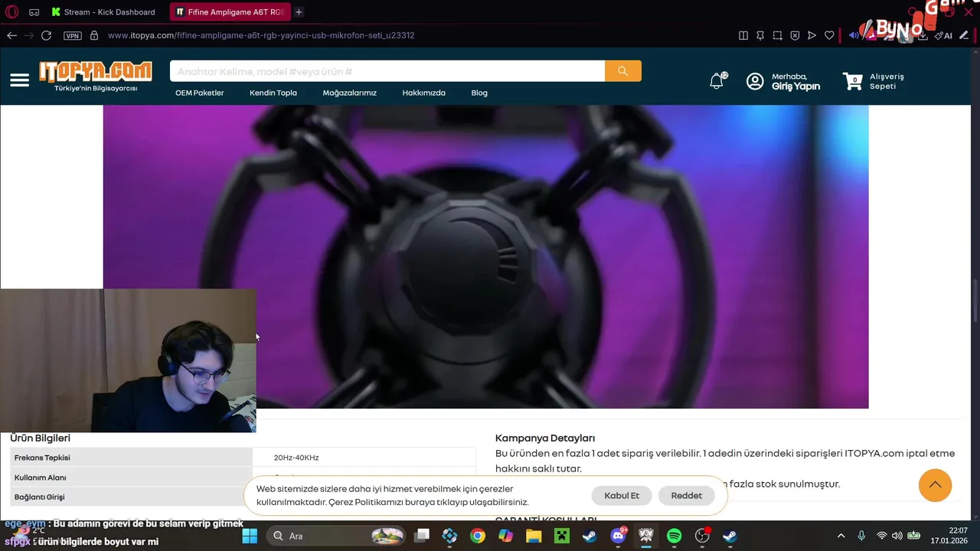Decline cookies with Reddet
Viewport: 980px width, 551px height.
click(x=687, y=495)
